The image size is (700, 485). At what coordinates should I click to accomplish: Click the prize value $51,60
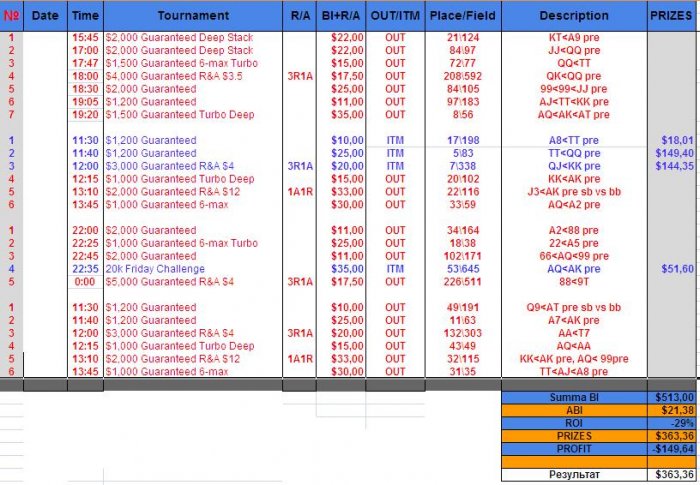[671, 269]
